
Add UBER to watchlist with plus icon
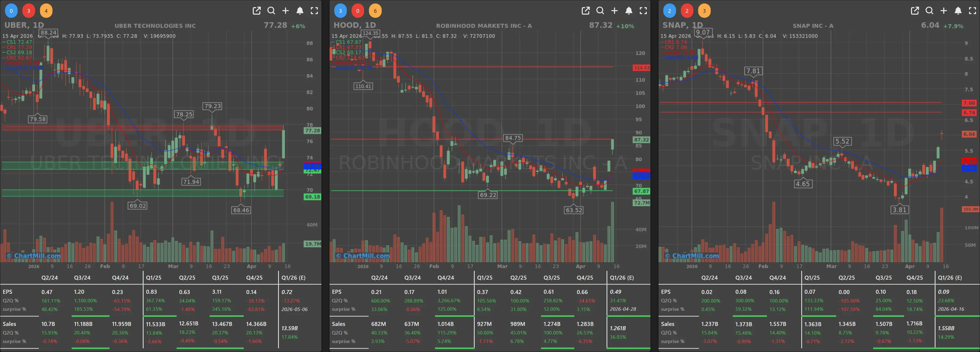[x=285, y=11]
